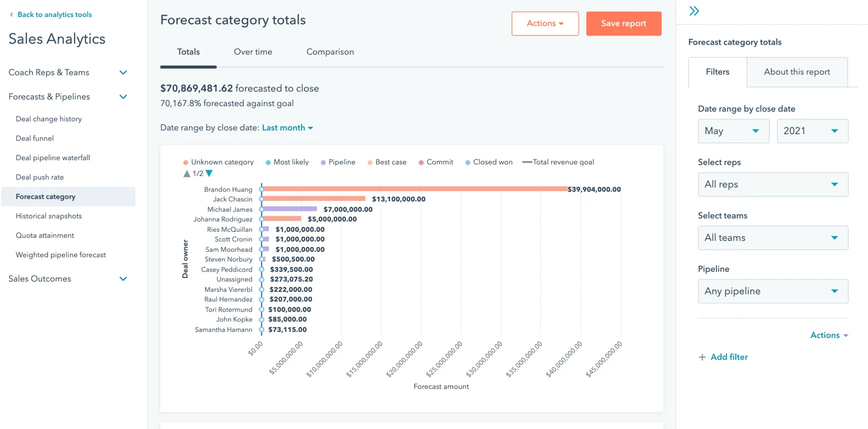The width and height of the screenshot is (868, 429).
Task: Click the back chevron beside analytics tools link
Action: coord(11,14)
